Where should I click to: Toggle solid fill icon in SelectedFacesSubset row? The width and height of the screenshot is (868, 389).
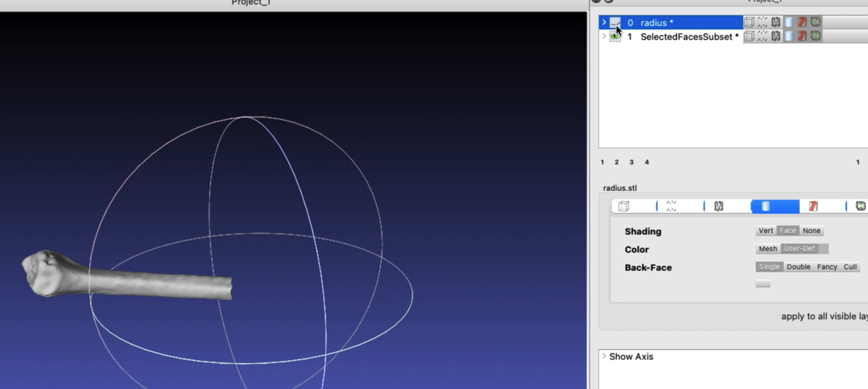(x=788, y=36)
